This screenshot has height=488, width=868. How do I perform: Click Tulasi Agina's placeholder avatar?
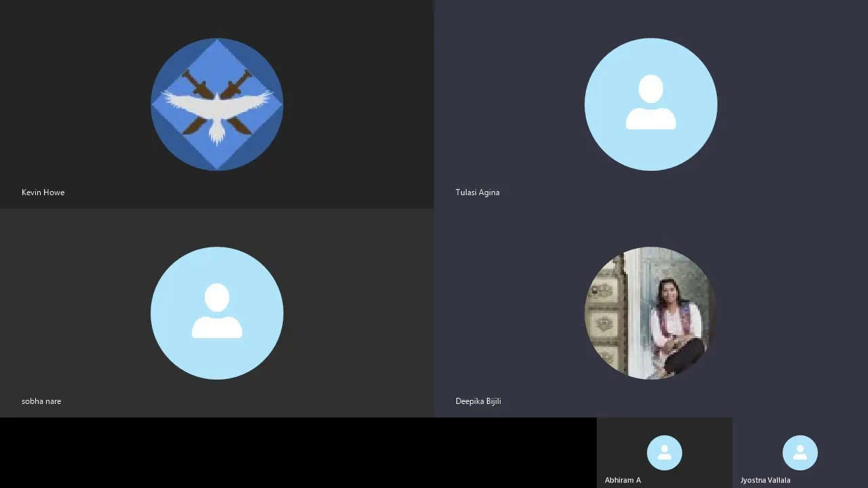[651, 104]
